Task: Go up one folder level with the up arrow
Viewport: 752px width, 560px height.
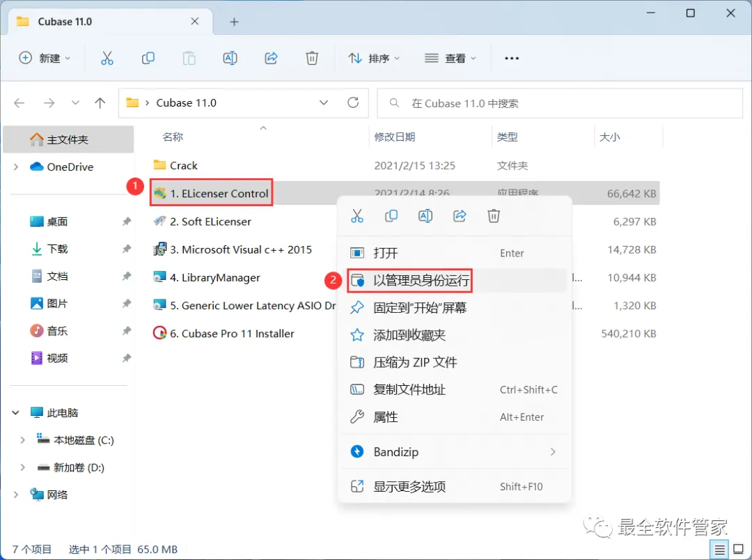Action: 100,102
